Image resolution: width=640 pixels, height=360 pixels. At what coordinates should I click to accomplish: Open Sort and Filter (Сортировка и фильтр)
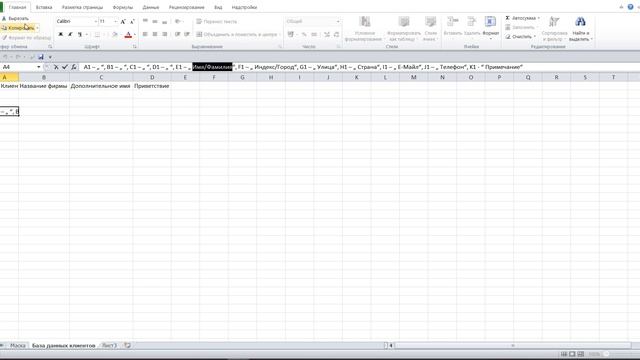point(554,29)
